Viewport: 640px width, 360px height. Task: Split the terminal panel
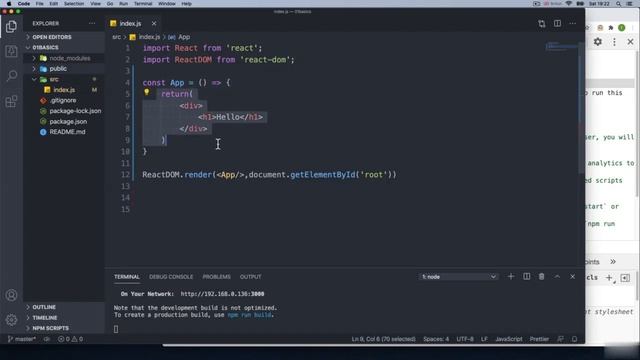click(527, 276)
